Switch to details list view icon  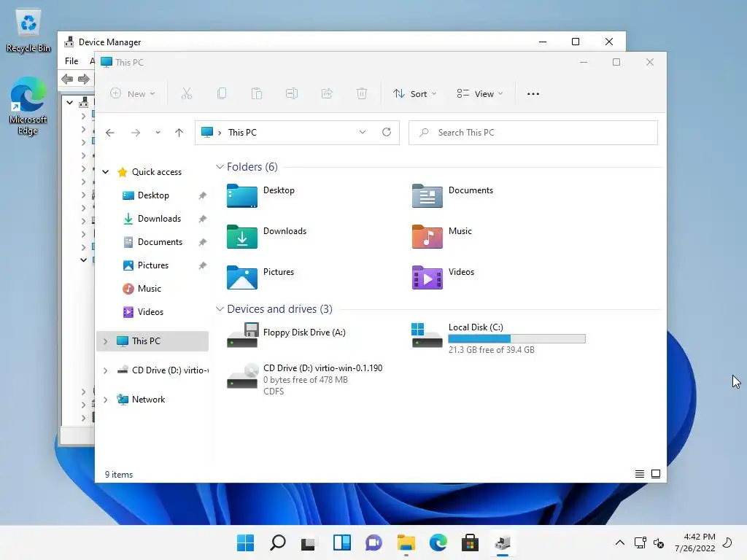639,474
